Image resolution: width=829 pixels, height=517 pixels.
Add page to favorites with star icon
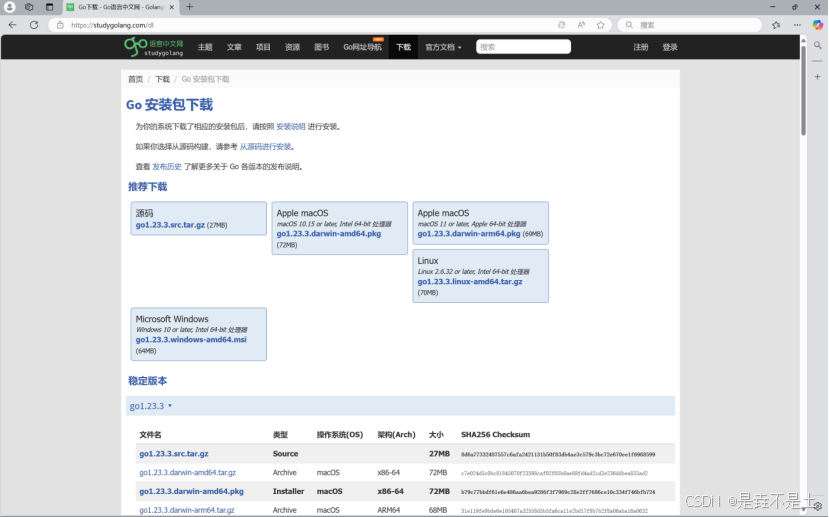tap(601, 25)
